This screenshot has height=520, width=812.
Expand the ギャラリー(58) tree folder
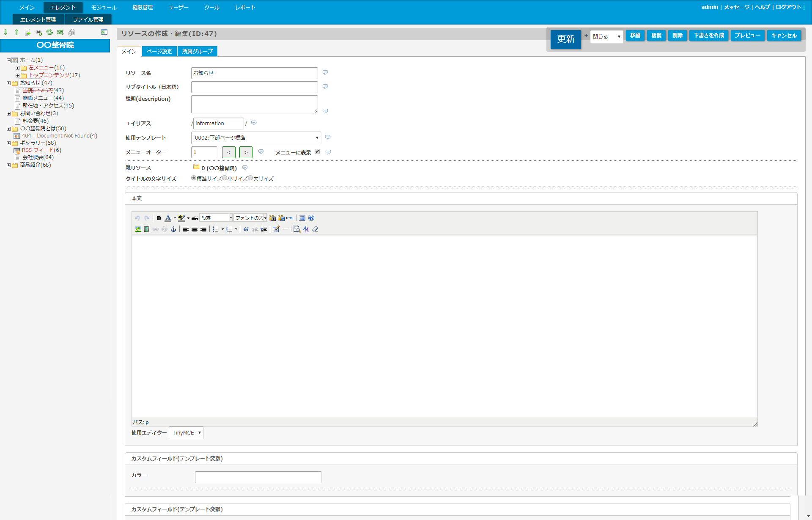point(8,143)
